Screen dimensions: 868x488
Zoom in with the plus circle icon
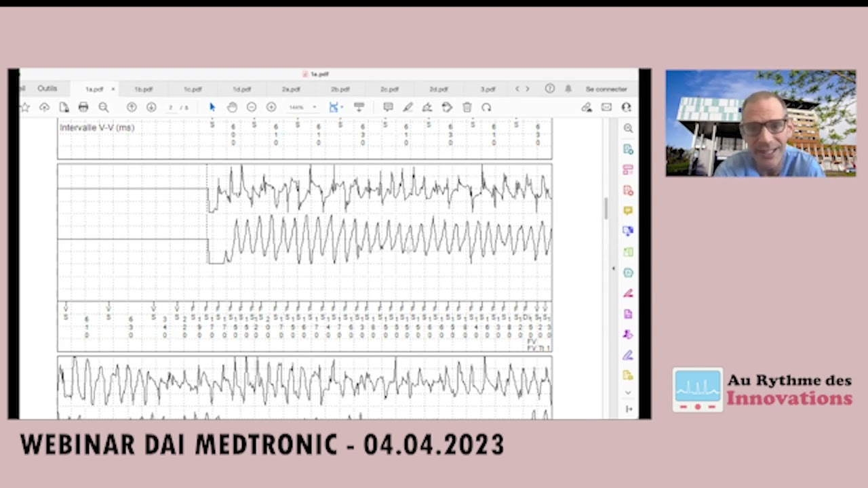pos(271,107)
